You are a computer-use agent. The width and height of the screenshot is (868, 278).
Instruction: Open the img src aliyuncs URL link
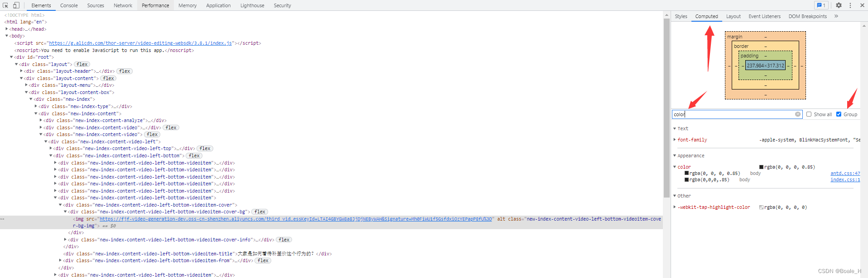[x=296, y=219]
